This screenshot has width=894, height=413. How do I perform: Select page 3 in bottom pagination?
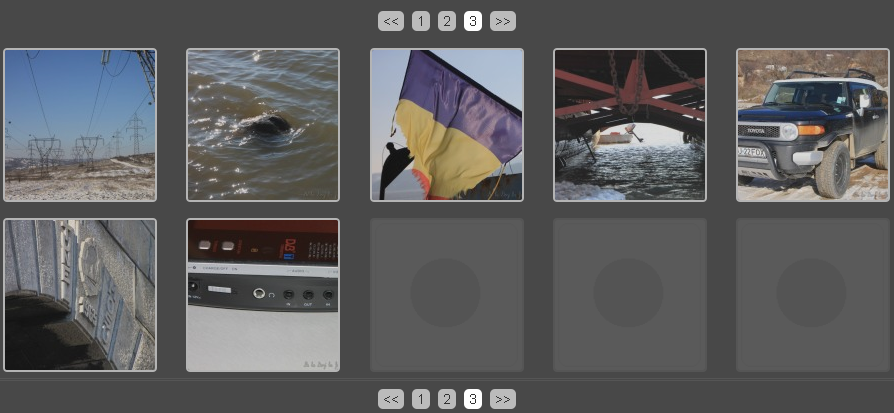pyautogui.click(x=473, y=399)
